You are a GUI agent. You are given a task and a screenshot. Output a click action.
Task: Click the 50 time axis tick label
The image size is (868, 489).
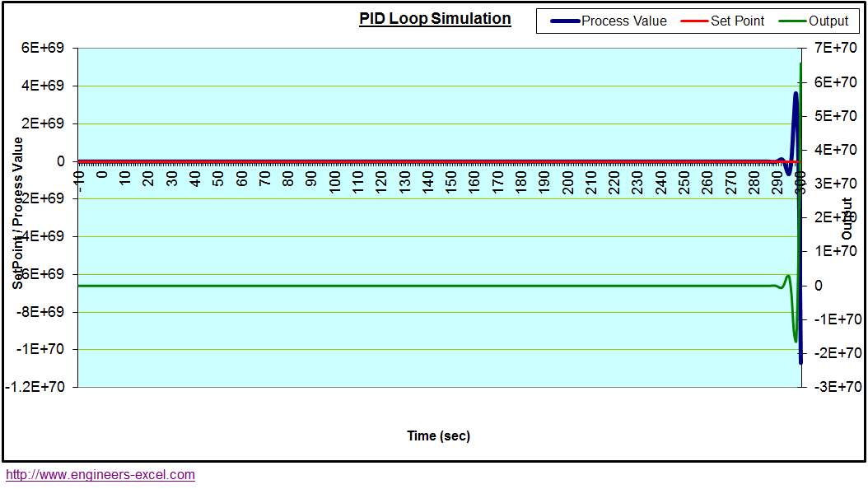click(218, 179)
